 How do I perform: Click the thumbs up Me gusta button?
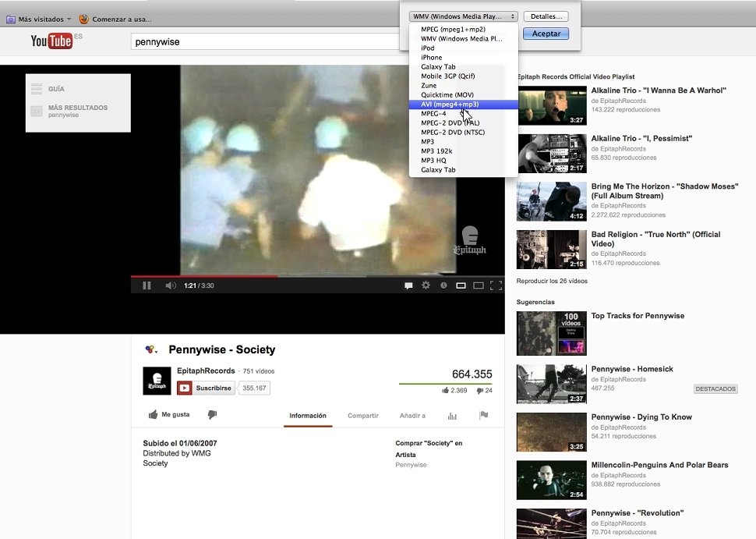pos(169,414)
